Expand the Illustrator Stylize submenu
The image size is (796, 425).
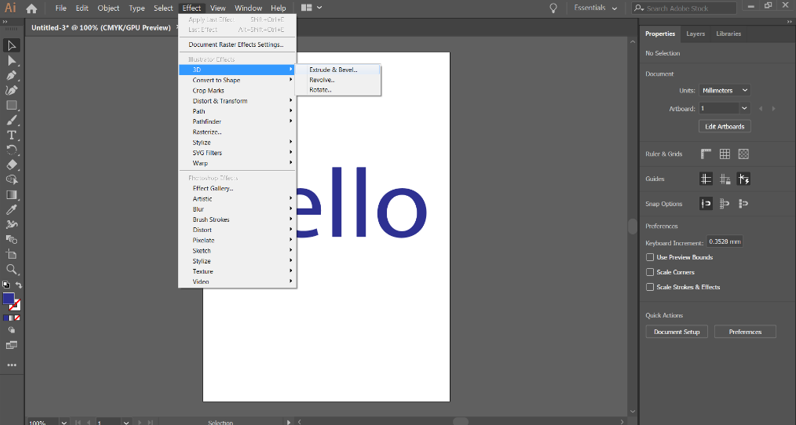(x=237, y=143)
